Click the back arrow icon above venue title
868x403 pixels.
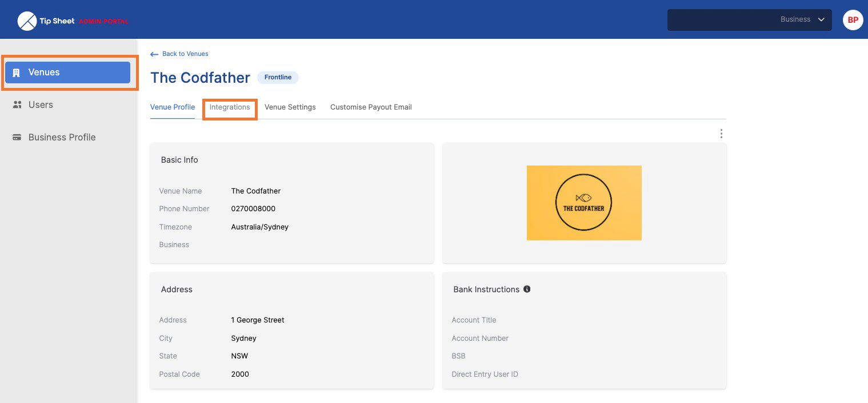click(154, 54)
